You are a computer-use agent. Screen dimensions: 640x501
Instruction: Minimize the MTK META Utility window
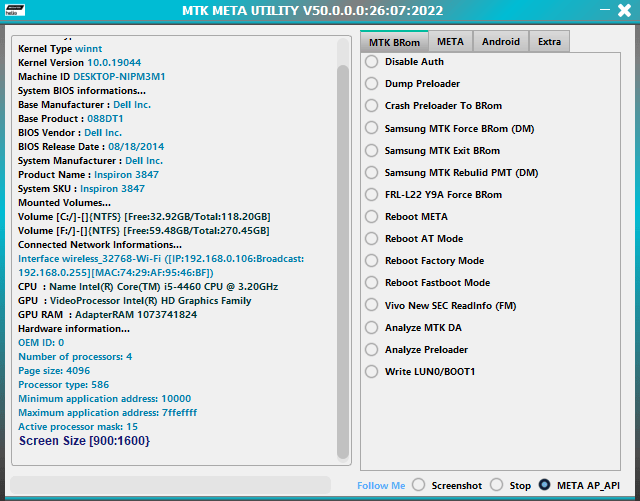point(605,10)
